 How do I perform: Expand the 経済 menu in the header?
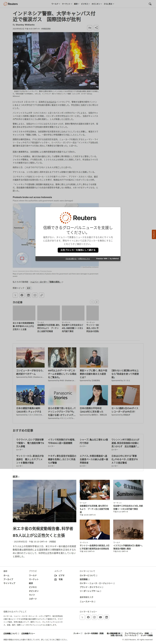click(76, 4)
